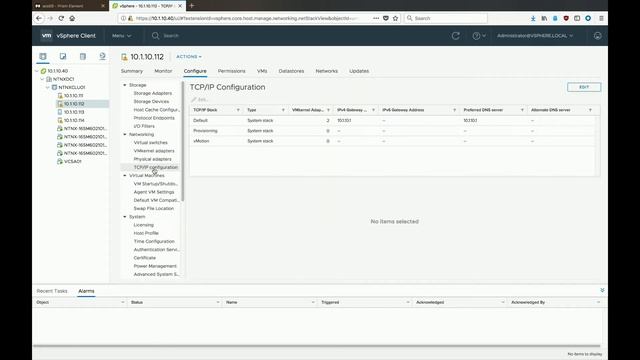Collapse the System section
Viewport: 640px width, 360px height.
click(125, 217)
